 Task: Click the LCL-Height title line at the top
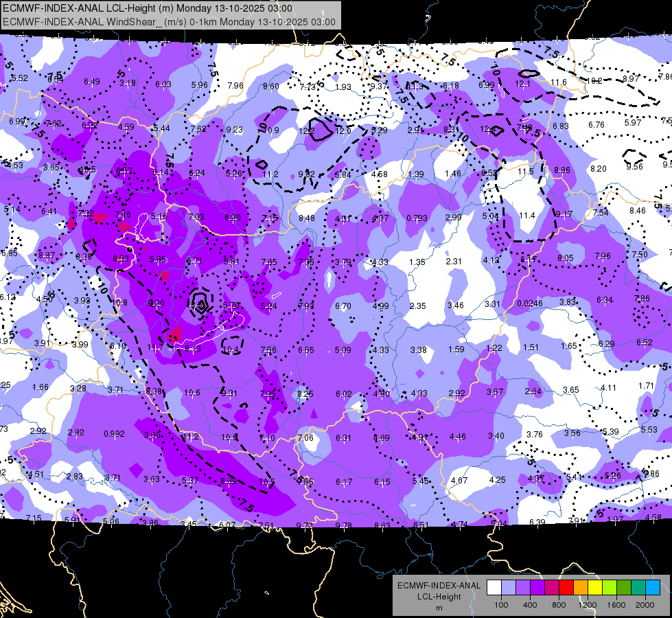point(148,8)
